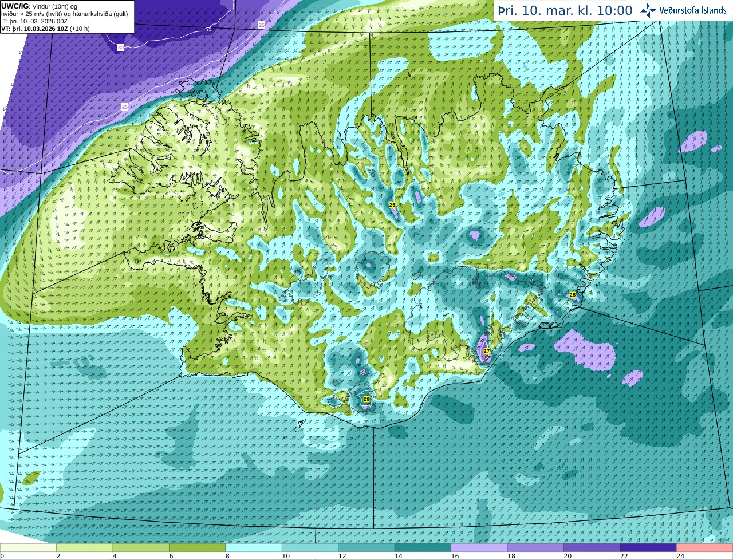
Task: Click the legend tick label 16
Action: [x=455, y=556]
